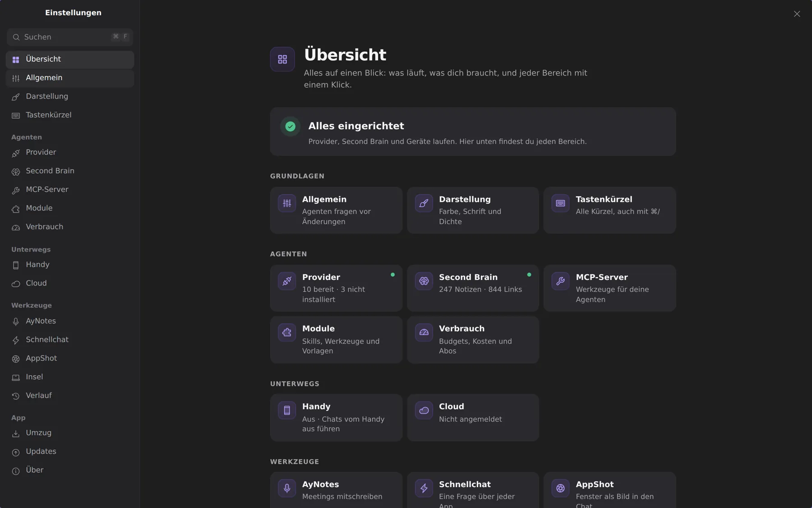Click the MCP-Server card wrench icon
This screenshot has height=508, width=812.
click(x=561, y=281)
